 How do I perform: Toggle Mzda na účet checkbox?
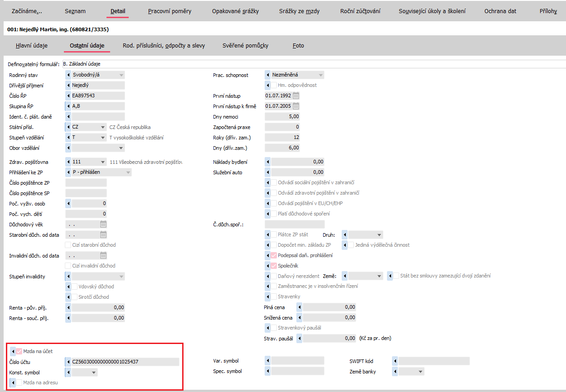click(x=19, y=351)
